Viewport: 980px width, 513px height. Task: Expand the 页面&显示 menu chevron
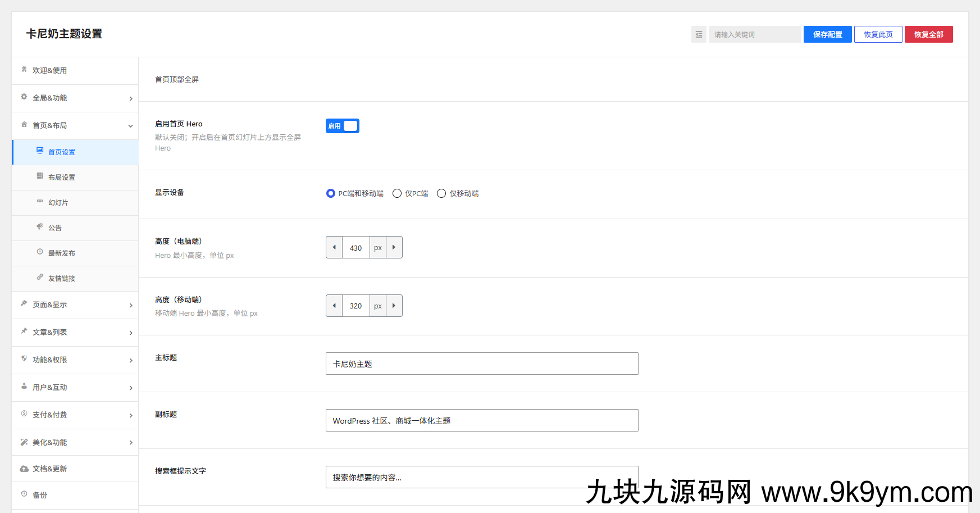tap(131, 305)
